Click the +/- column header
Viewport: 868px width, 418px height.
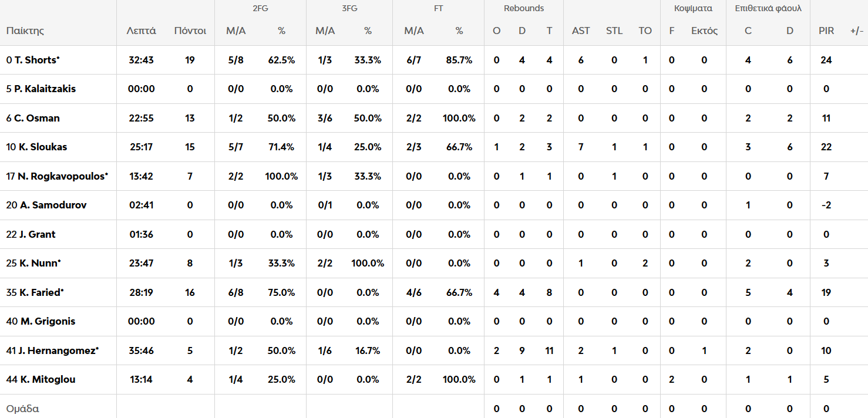pyautogui.click(x=857, y=31)
